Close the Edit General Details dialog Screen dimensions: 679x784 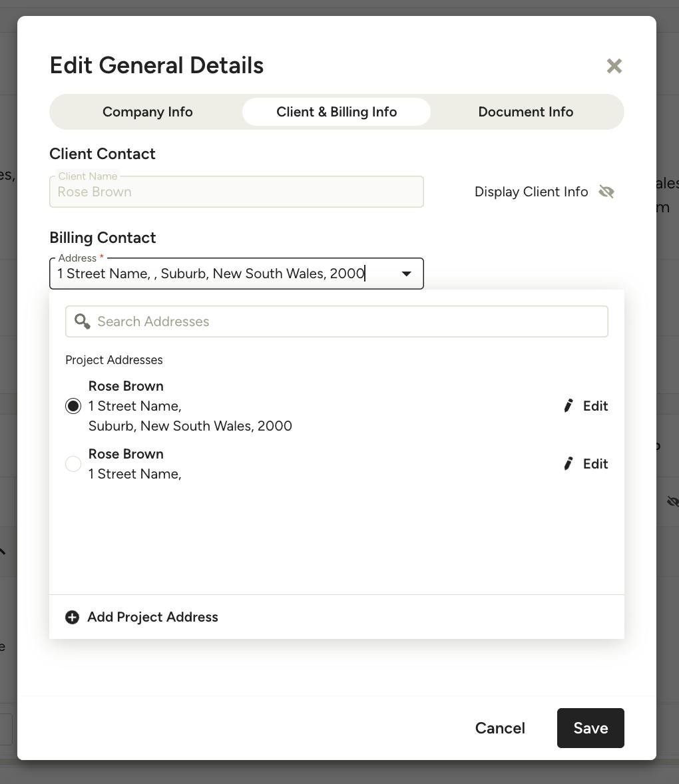(614, 65)
